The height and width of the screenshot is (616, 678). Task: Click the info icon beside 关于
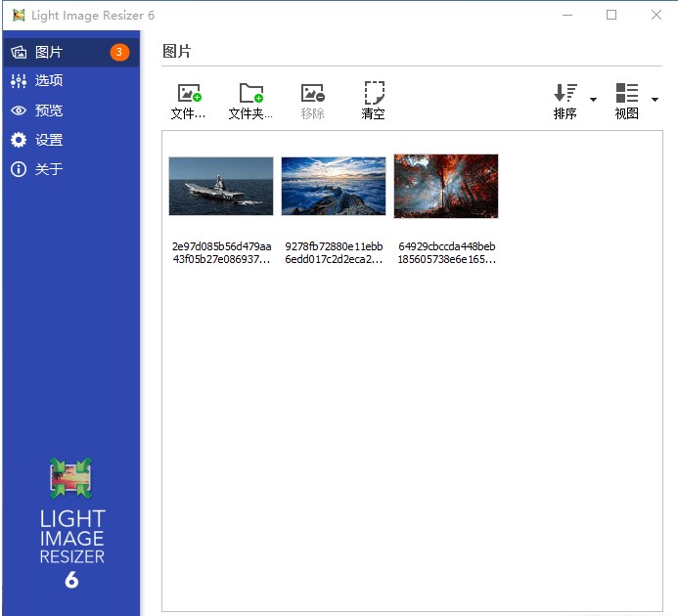click(x=19, y=169)
